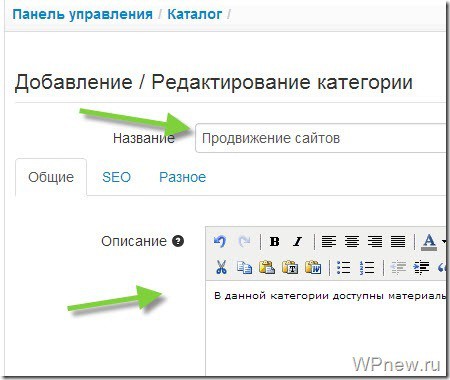Cut selection with the scissors icon

pos(221,267)
